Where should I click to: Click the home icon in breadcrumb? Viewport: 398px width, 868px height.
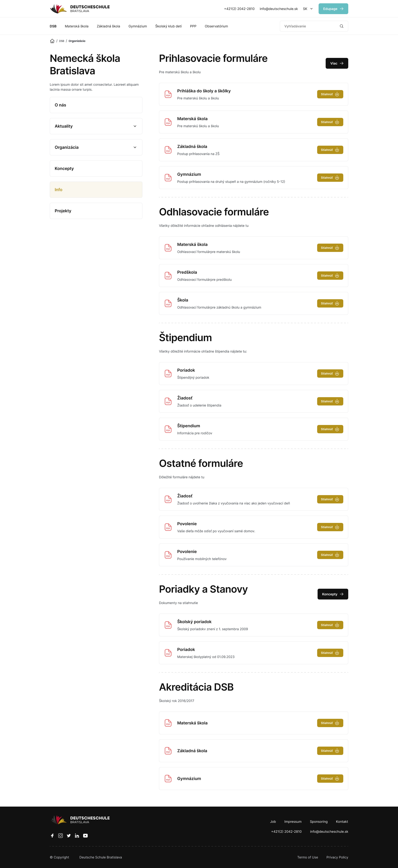pyautogui.click(x=52, y=41)
